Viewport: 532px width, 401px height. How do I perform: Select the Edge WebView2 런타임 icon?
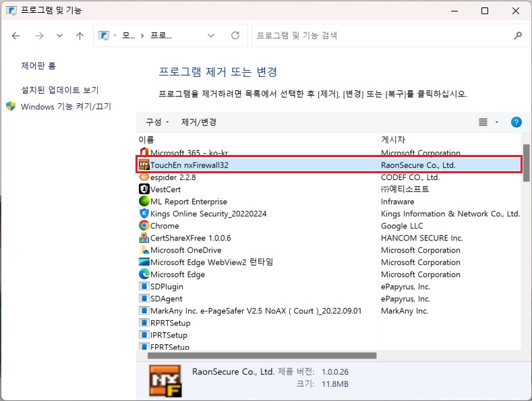[x=144, y=262]
